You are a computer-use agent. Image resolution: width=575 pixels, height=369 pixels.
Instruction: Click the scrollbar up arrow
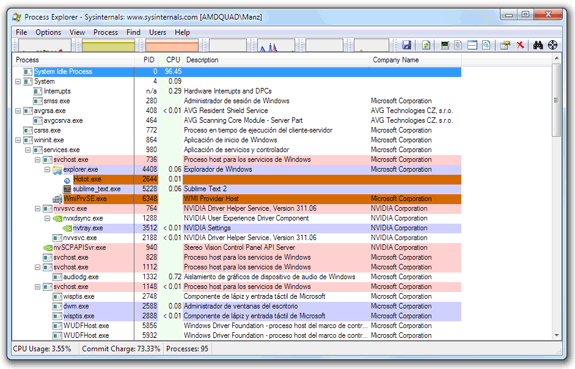pyautogui.click(x=556, y=58)
